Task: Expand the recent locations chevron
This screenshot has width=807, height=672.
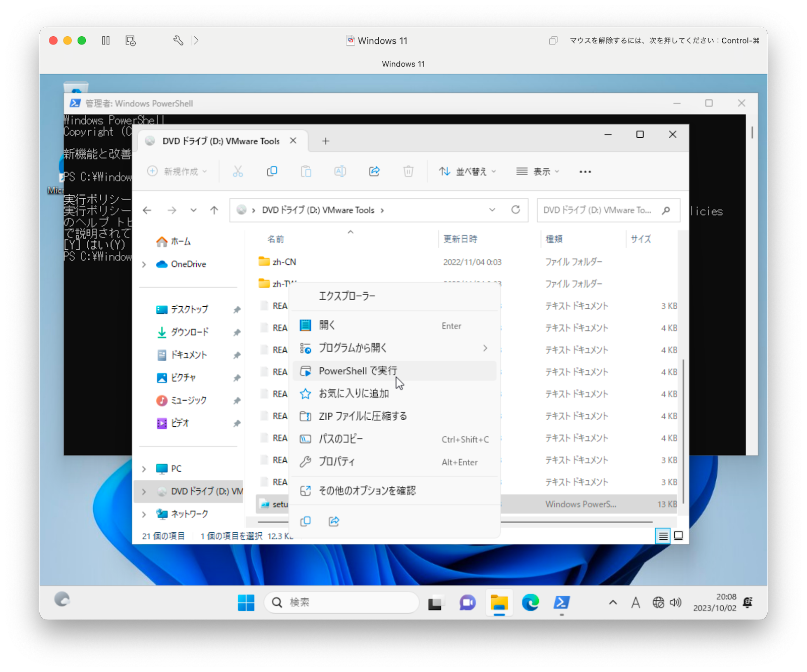Action: point(194,210)
